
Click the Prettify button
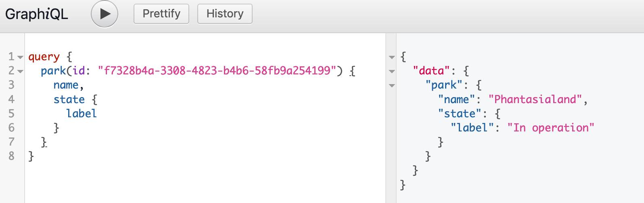[161, 14]
